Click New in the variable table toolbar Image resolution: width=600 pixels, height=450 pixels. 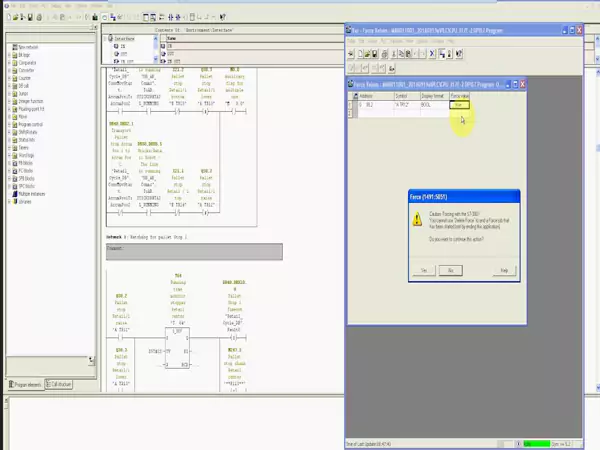(x=360, y=54)
